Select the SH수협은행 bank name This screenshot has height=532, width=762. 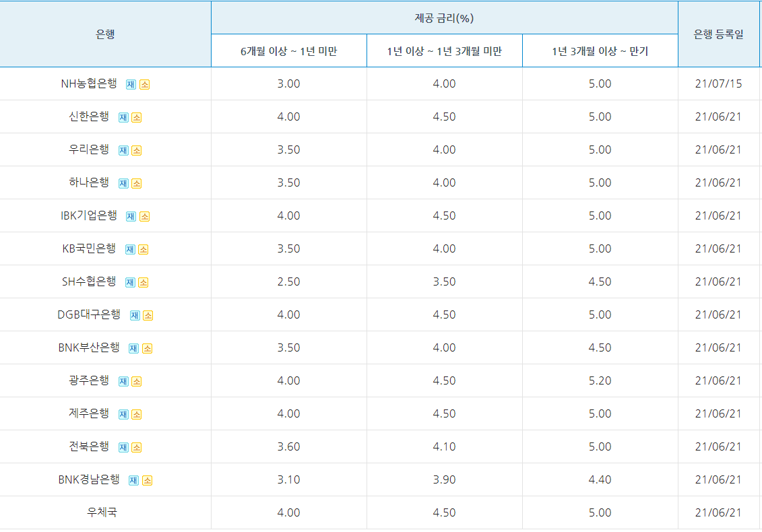tap(89, 281)
